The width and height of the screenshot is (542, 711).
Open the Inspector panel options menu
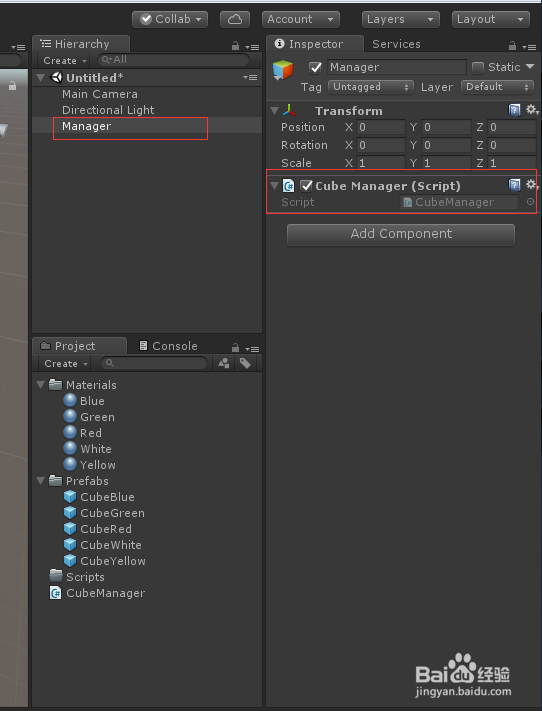point(529,47)
